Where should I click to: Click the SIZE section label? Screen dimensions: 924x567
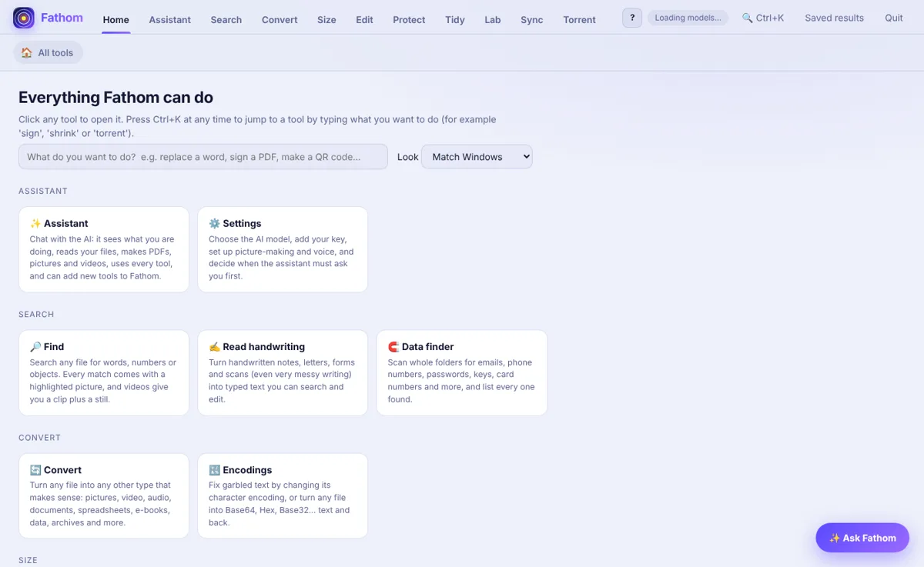[x=28, y=561]
